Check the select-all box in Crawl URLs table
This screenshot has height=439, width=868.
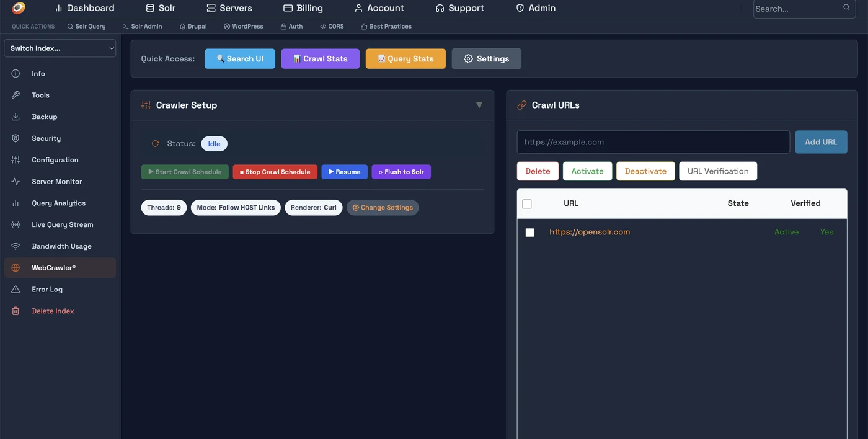point(526,203)
